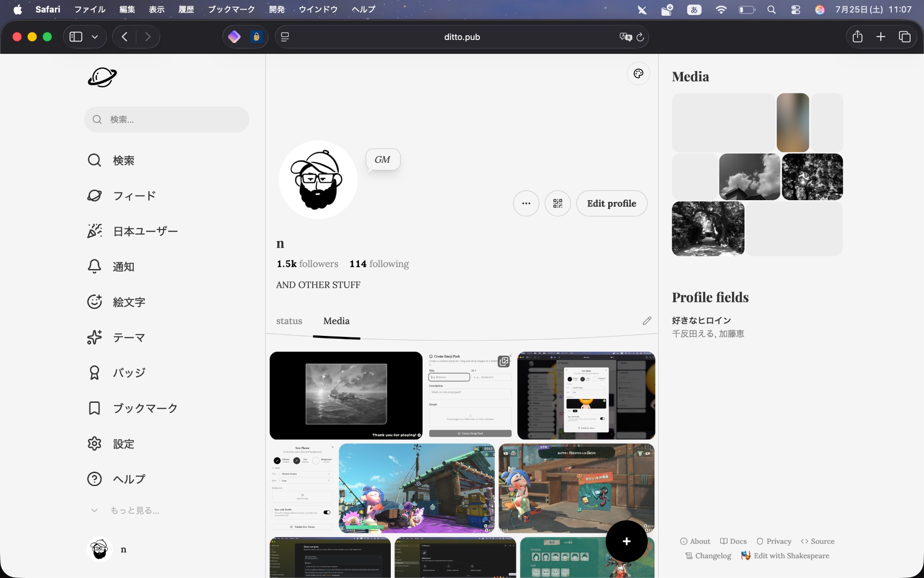Open 日本ユーザー page
924x578 pixels.
coord(132,231)
